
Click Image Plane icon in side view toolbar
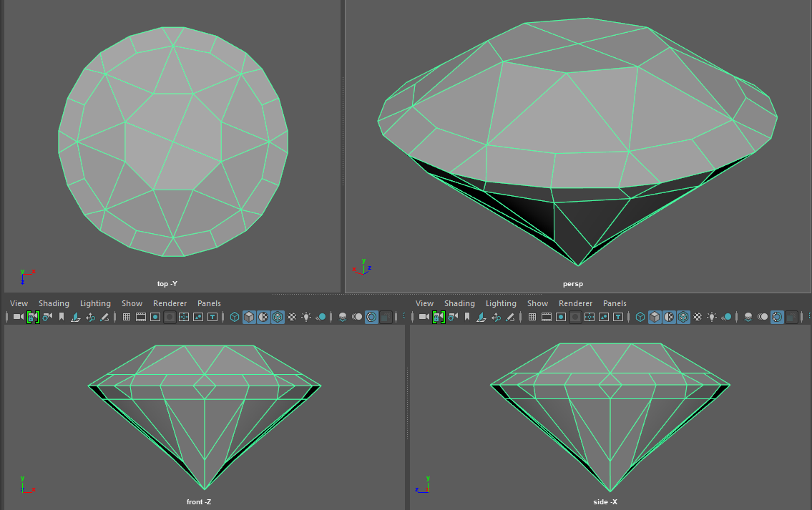pyautogui.click(x=481, y=317)
